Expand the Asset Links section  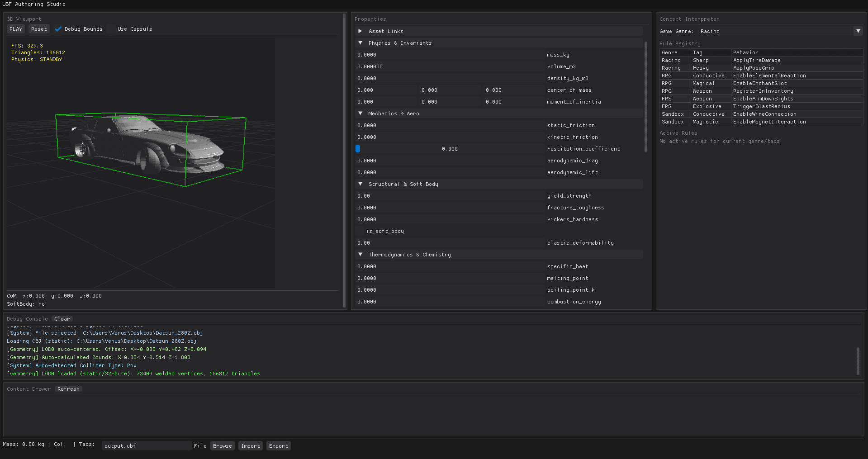pos(360,31)
